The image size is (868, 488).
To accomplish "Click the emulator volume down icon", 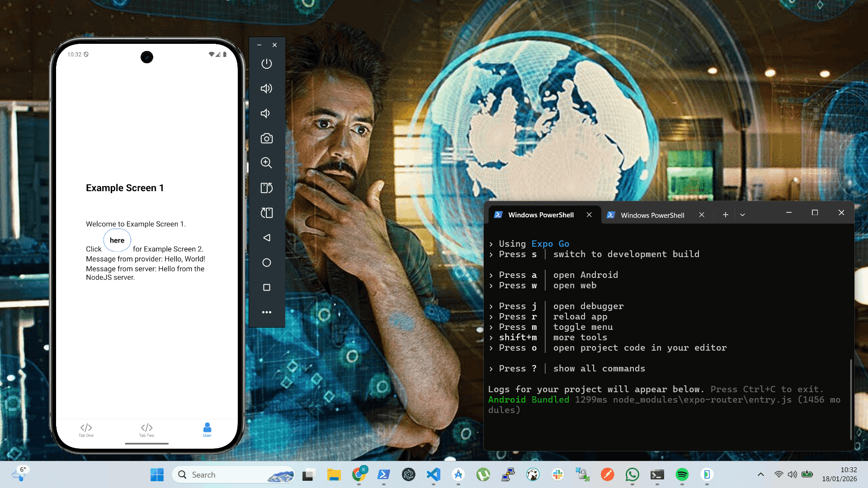I will click(266, 113).
